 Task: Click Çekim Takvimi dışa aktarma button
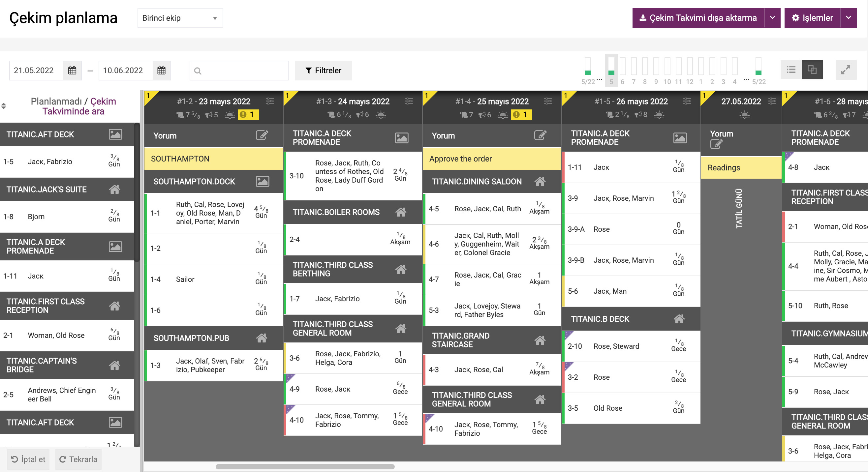pyautogui.click(x=698, y=18)
